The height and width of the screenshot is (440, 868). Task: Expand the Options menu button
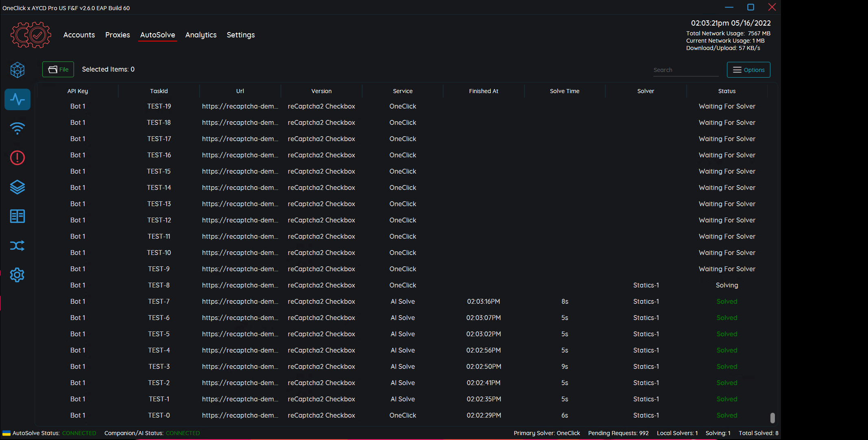pos(748,70)
